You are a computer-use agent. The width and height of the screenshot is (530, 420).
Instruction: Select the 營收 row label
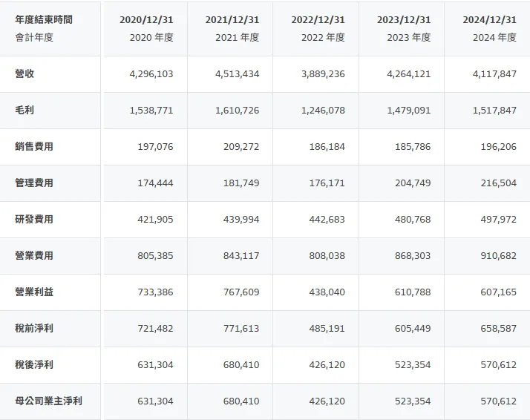coord(24,74)
